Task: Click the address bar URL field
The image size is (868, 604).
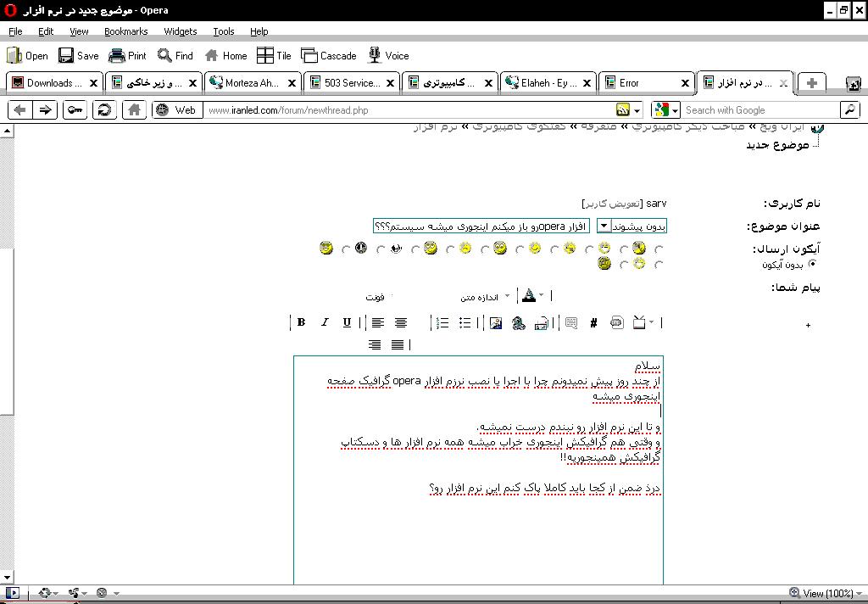Action: tap(407, 110)
